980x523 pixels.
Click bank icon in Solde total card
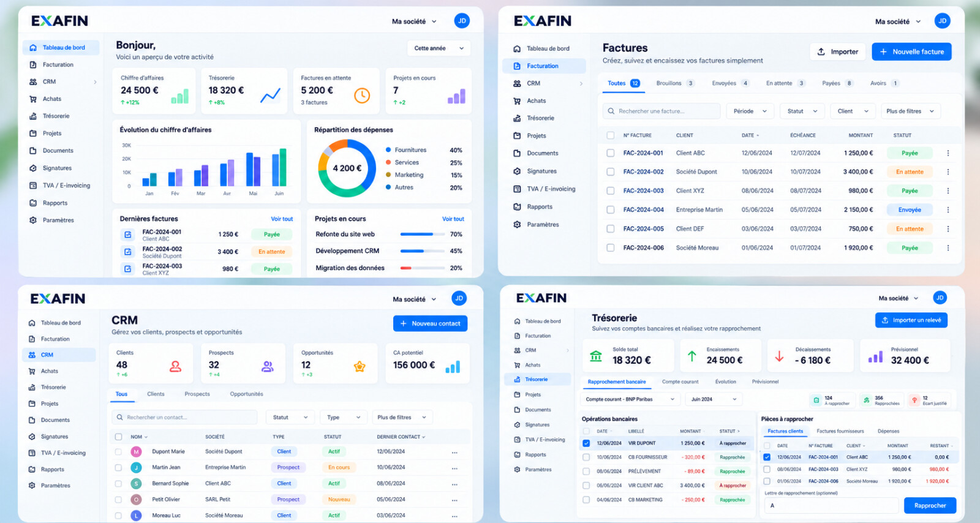pos(595,356)
